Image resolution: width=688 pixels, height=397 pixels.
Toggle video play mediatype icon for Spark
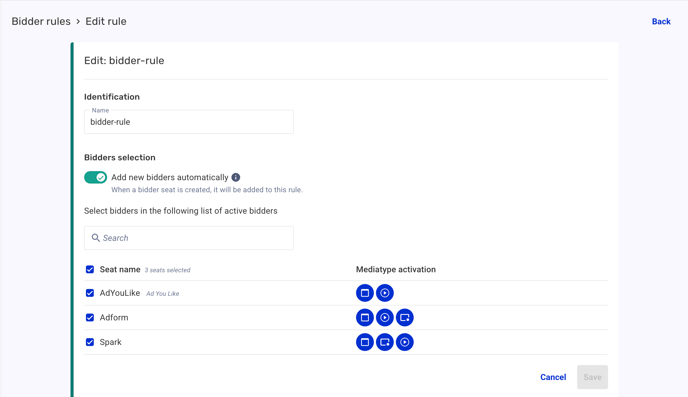405,342
